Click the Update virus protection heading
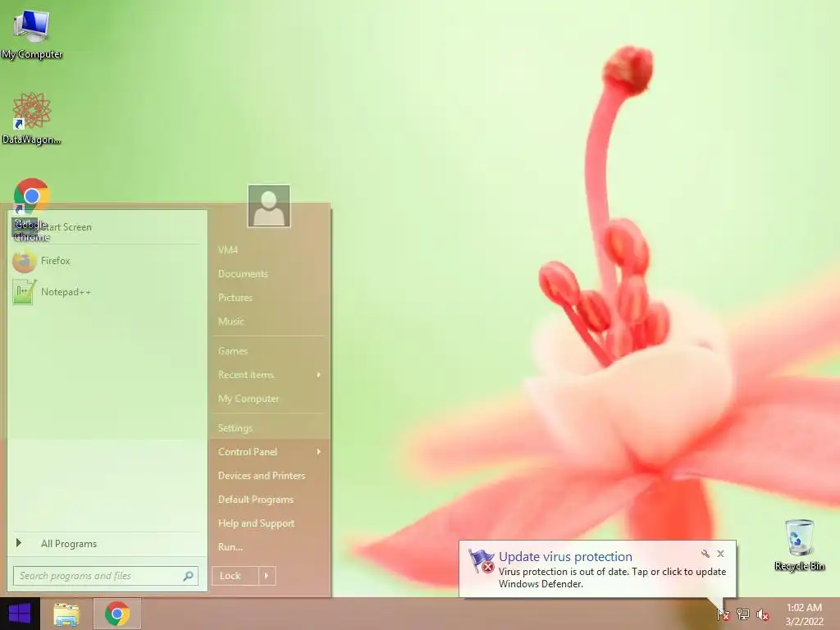 (x=565, y=557)
